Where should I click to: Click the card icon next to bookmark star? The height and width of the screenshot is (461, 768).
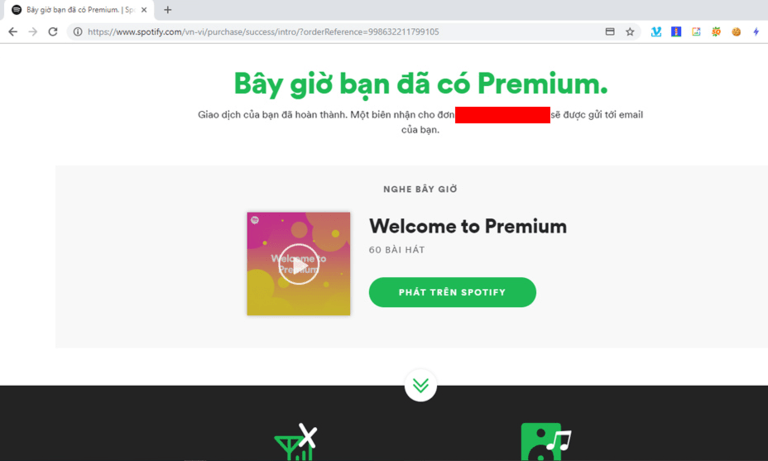610,32
